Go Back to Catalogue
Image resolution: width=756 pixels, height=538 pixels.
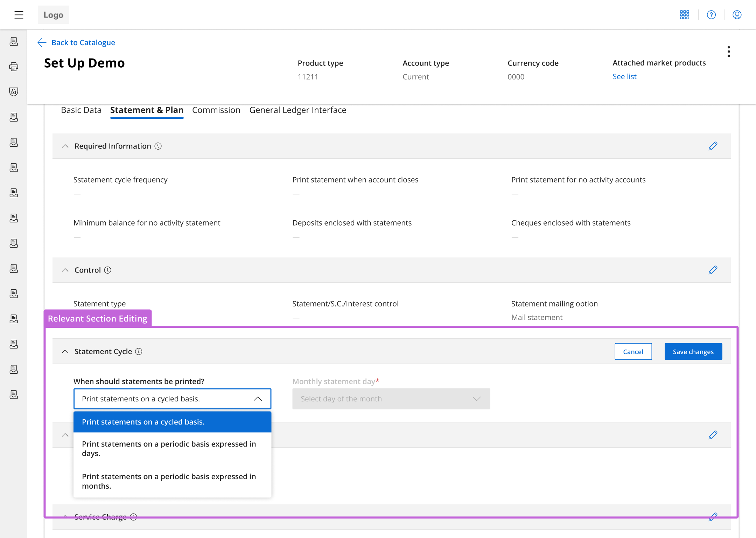[x=83, y=42]
